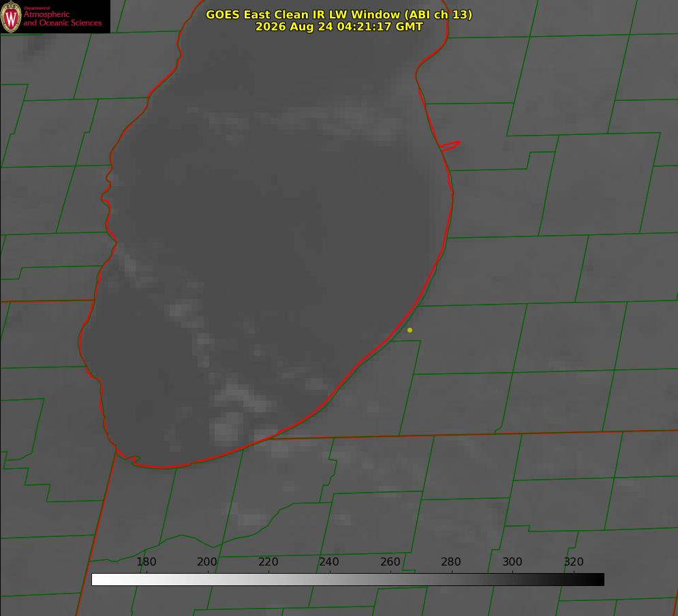Click the 300 label on the colorbar
The height and width of the screenshot is (616, 678).
pyautogui.click(x=512, y=561)
